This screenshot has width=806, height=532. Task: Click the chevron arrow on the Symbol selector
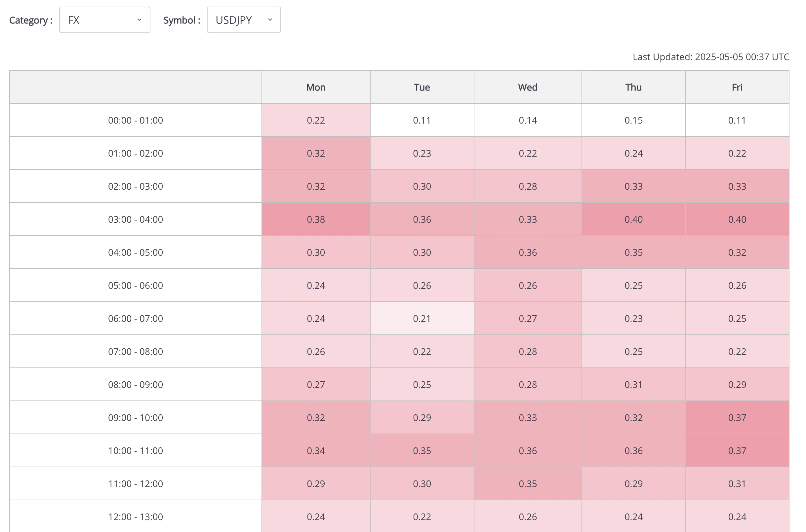pyautogui.click(x=270, y=20)
